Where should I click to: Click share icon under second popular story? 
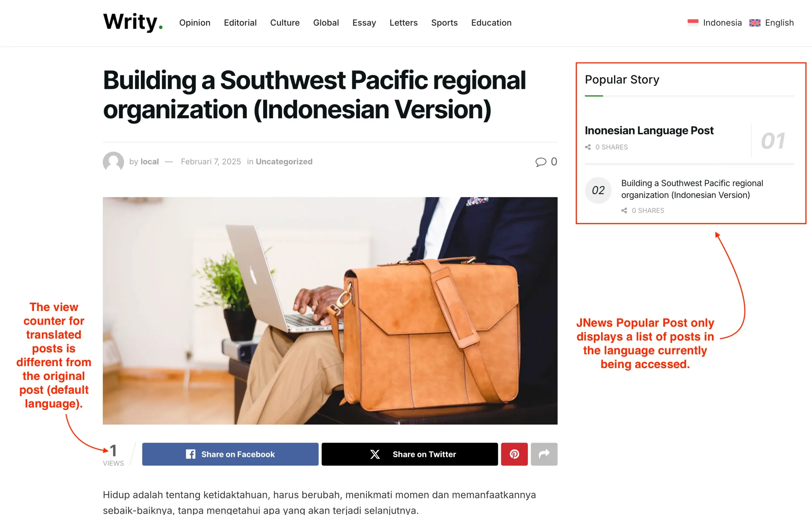(x=624, y=210)
